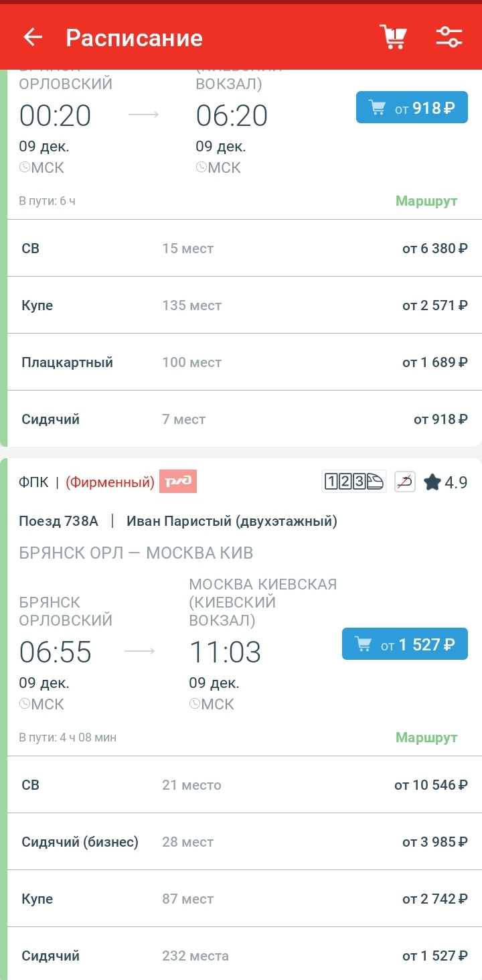This screenshot has width=482, height=980.
Task: Tap the clock icon under 06:55 departure
Action: click(x=25, y=704)
